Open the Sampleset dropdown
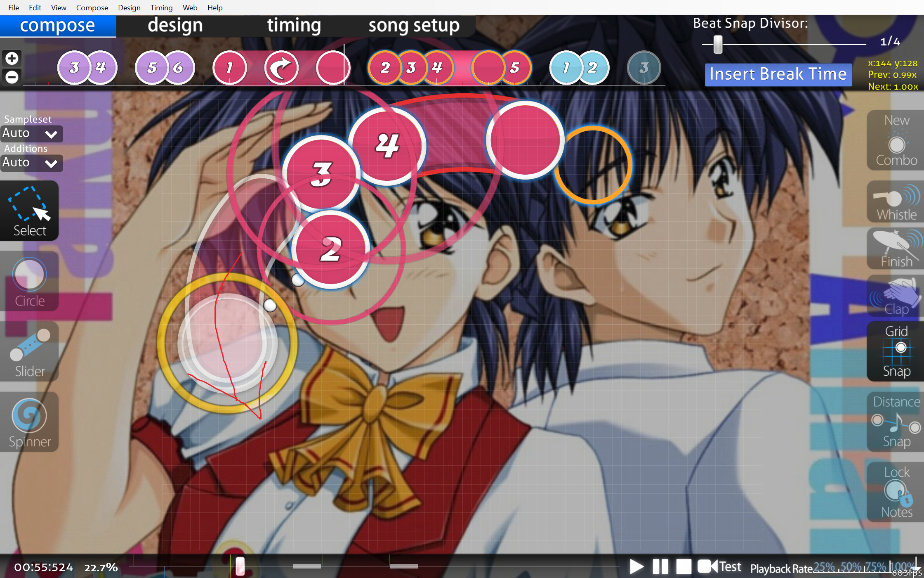 pyautogui.click(x=31, y=133)
